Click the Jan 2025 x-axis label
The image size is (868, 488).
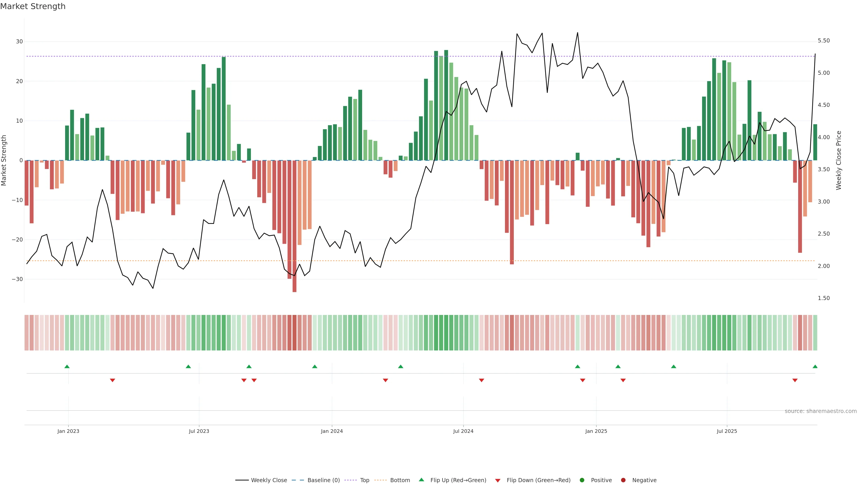tap(596, 431)
